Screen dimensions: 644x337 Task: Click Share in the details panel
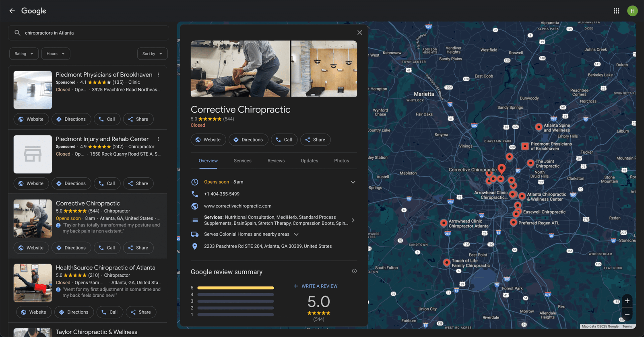(316, 140)
